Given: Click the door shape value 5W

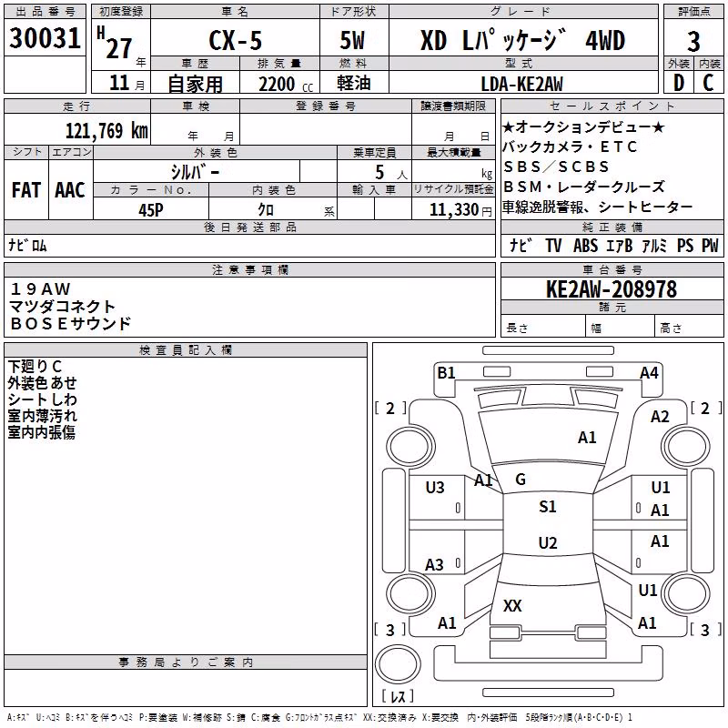Looking at the screenshot, I should coord(353,40).
